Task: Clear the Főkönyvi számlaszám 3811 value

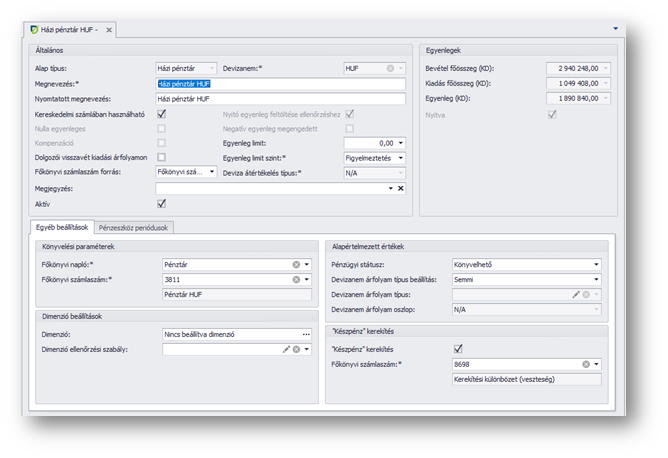Action: (296, 280)
